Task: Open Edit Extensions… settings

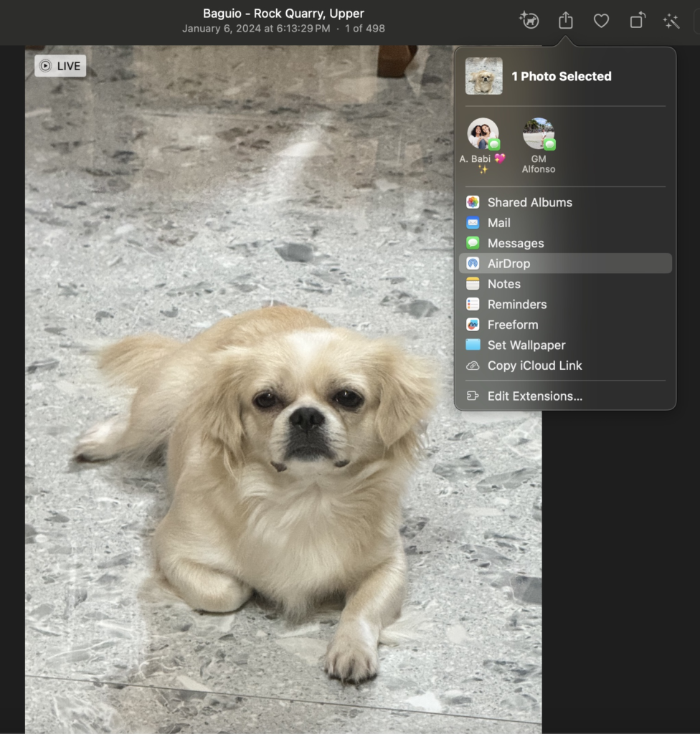Action: 534,396
